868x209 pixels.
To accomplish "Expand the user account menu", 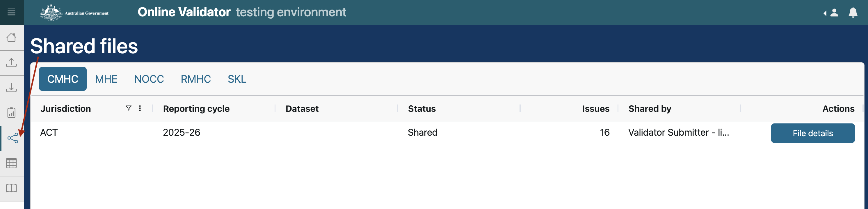I will click(831, 13).
